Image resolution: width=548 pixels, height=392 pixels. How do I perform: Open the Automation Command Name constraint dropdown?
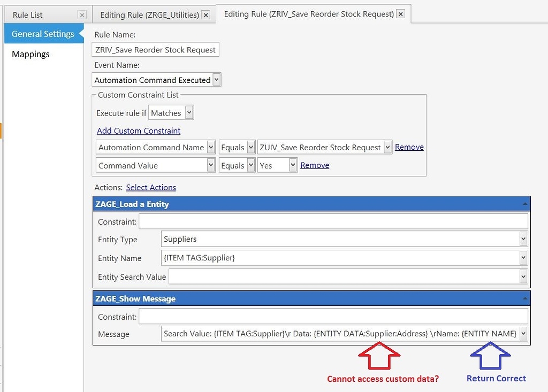click(211, 147)
